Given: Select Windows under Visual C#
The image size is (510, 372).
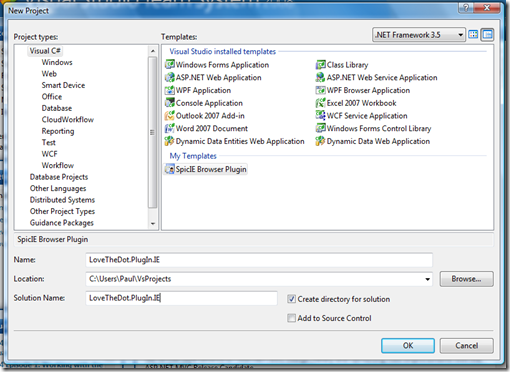Looking at the screenshot, I should tap(57, 62).
